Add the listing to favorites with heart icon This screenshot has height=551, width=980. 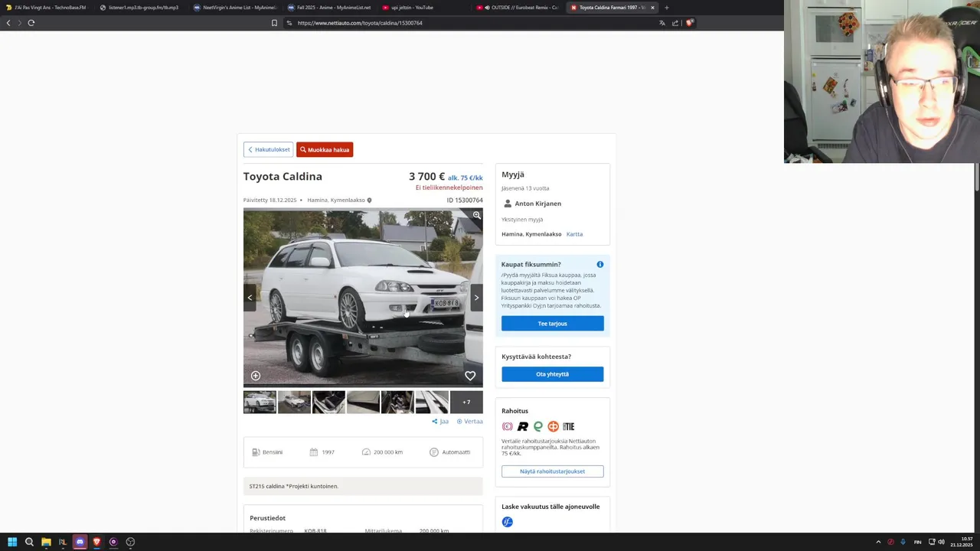coord(470,376)
